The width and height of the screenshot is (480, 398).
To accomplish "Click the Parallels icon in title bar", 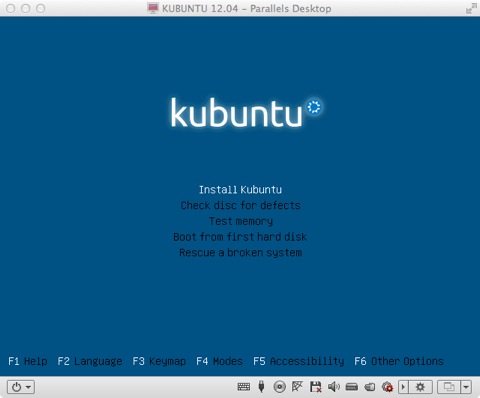I will 153,8.
